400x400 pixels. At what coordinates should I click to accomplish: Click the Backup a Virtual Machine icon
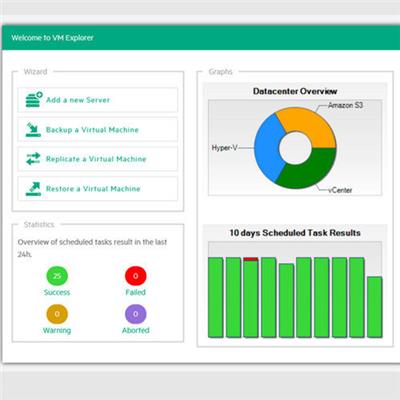[33, 129]
